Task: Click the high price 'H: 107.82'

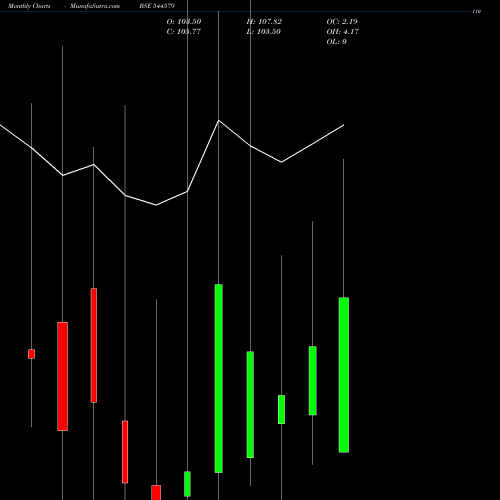Action: [264, 22]
